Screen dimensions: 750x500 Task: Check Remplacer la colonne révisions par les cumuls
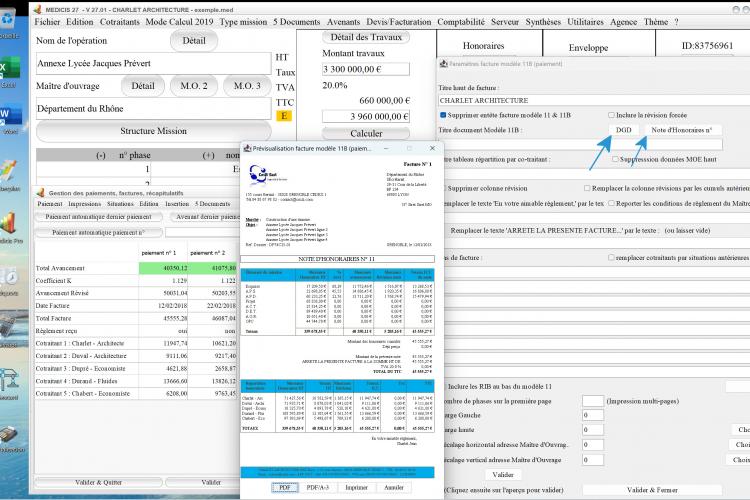[587, 189]
